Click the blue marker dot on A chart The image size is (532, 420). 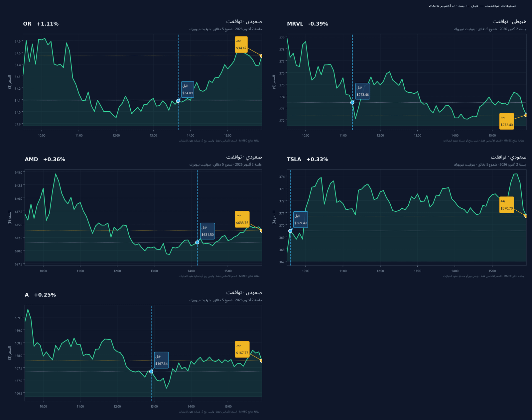(151, 371)
